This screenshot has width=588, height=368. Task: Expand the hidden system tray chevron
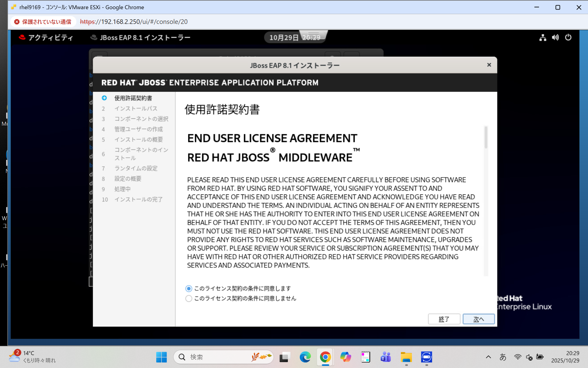[488, 357]
